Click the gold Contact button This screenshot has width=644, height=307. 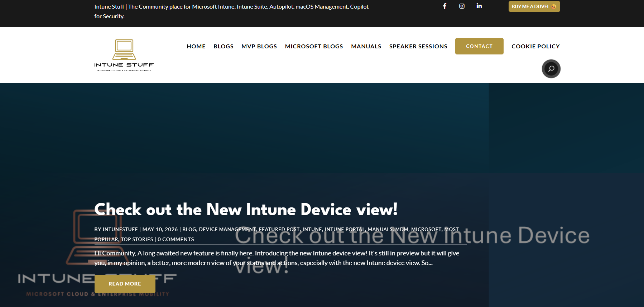[479, 46]
